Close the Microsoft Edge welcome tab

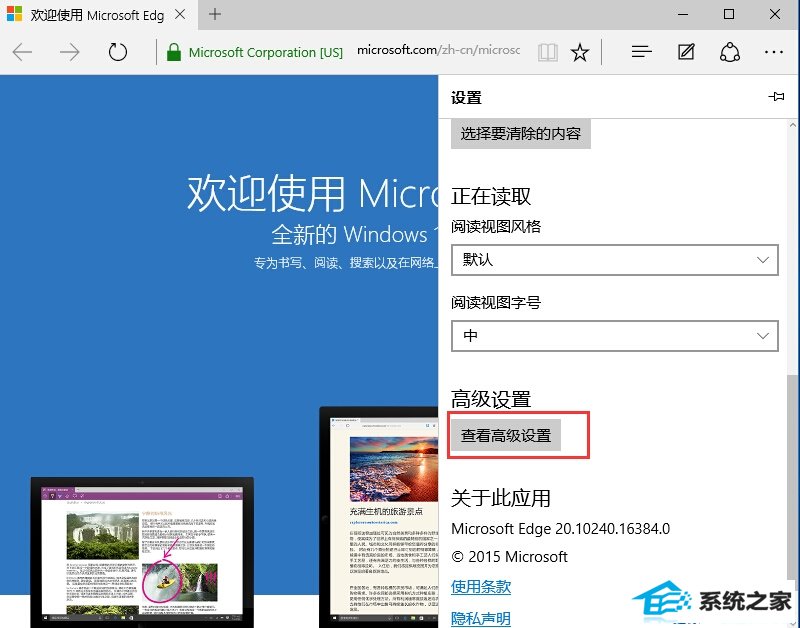[180, 14]
